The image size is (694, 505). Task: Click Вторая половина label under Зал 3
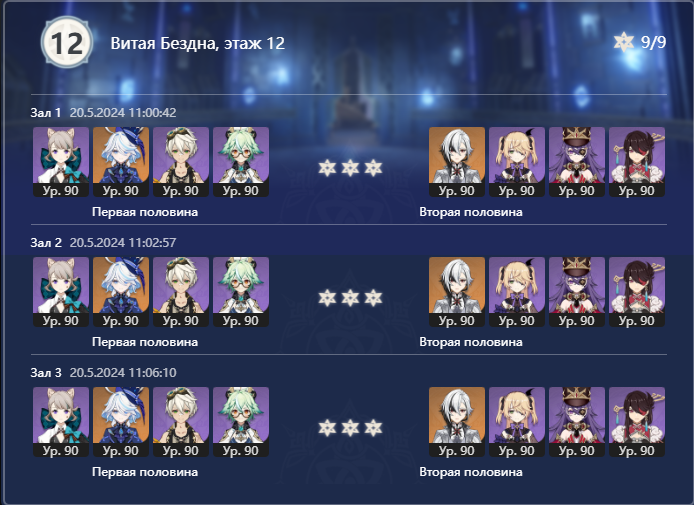pos(471,472)
